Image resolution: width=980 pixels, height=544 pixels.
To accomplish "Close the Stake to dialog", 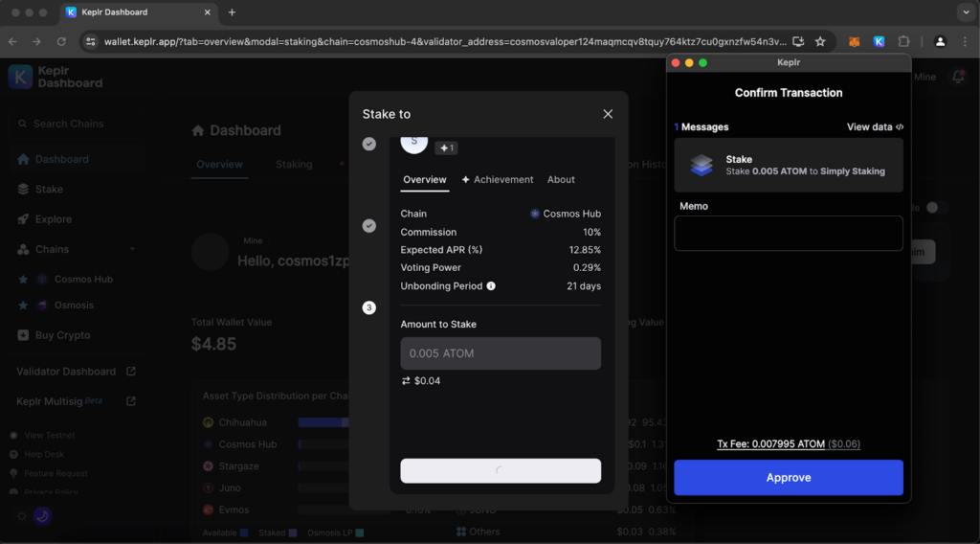I will tap(608, 114).
